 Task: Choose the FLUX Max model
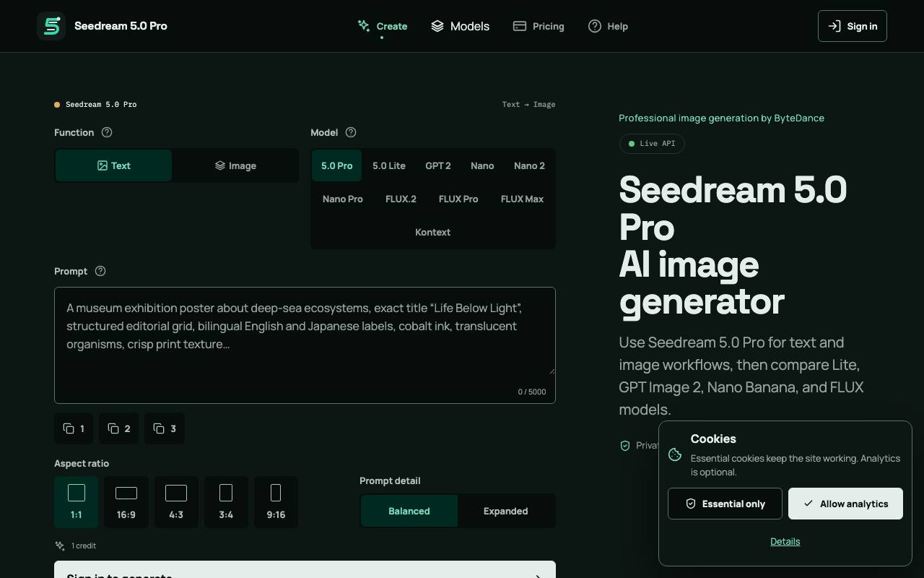522,199
